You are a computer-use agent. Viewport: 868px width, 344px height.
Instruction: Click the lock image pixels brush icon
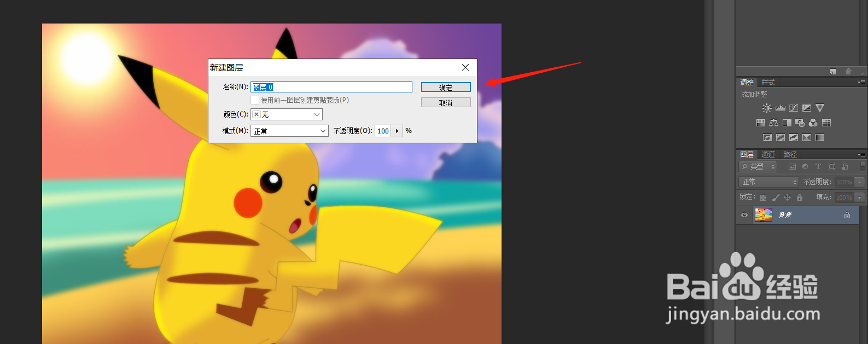(776, 197)
